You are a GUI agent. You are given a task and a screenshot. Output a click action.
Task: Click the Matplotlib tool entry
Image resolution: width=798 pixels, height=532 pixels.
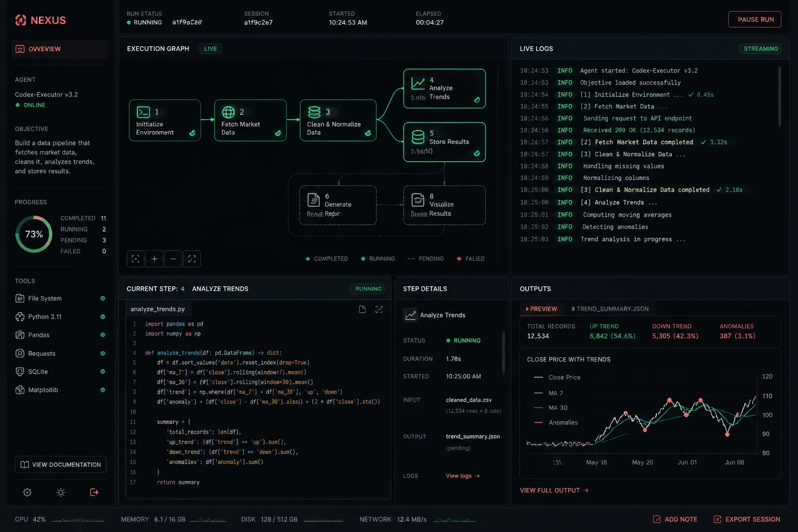(60, 390)
